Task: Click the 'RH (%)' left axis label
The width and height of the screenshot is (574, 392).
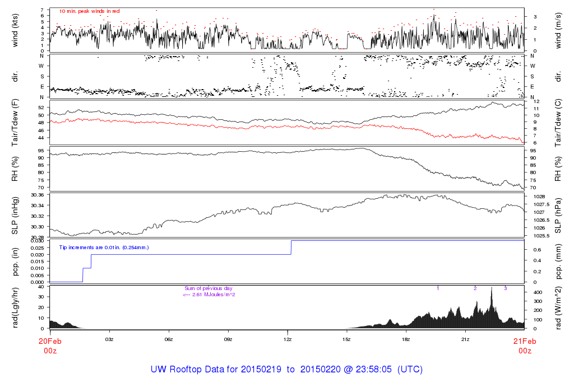Action: (x=15, y=169)
